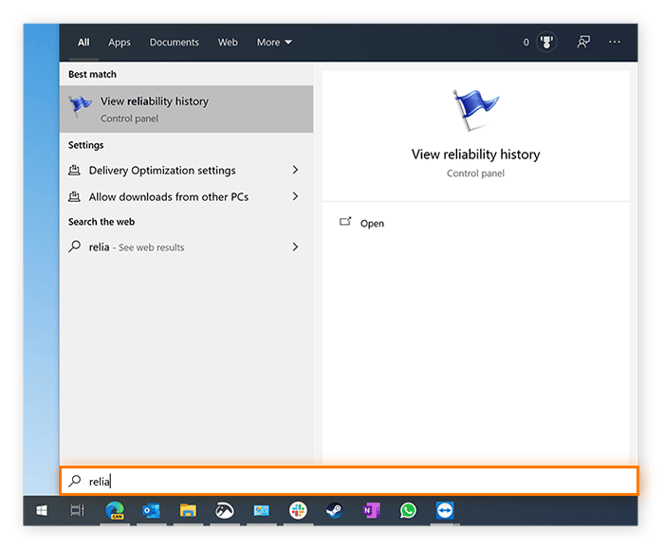The width and height of the screenshot is (664, 550).
Task: Open Task View on the taskbar
Action: (x=77, y=511)
